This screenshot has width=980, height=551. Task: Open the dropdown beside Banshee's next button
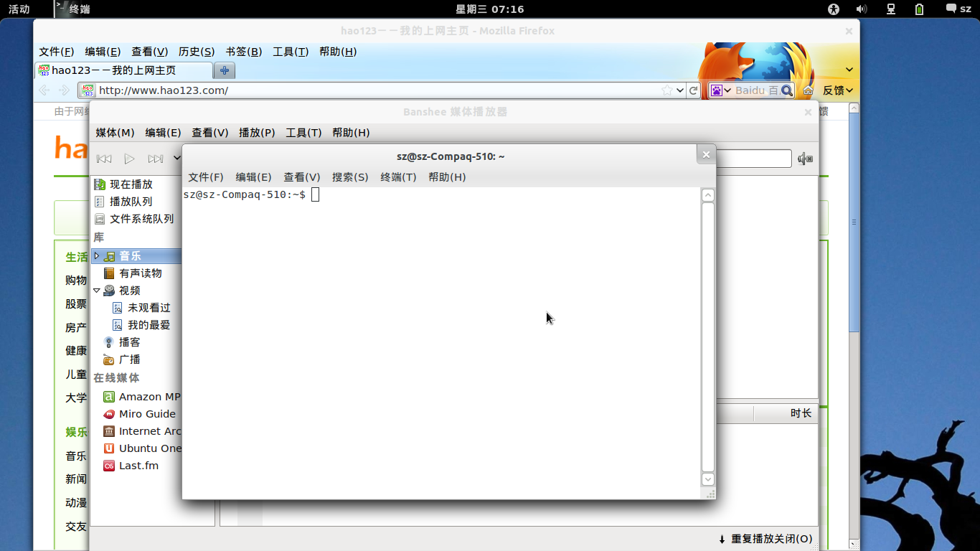[176, 159]
